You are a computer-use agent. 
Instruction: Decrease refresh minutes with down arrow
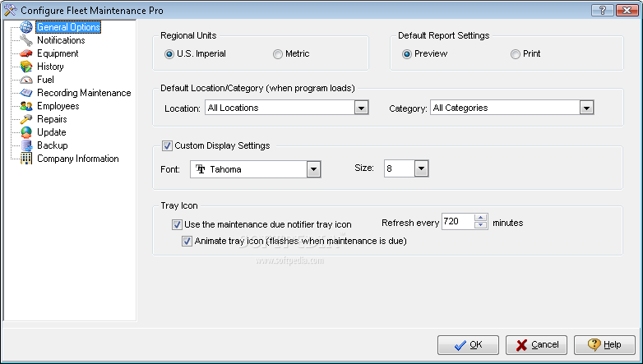pyautogui.click(x=481, y=225)
